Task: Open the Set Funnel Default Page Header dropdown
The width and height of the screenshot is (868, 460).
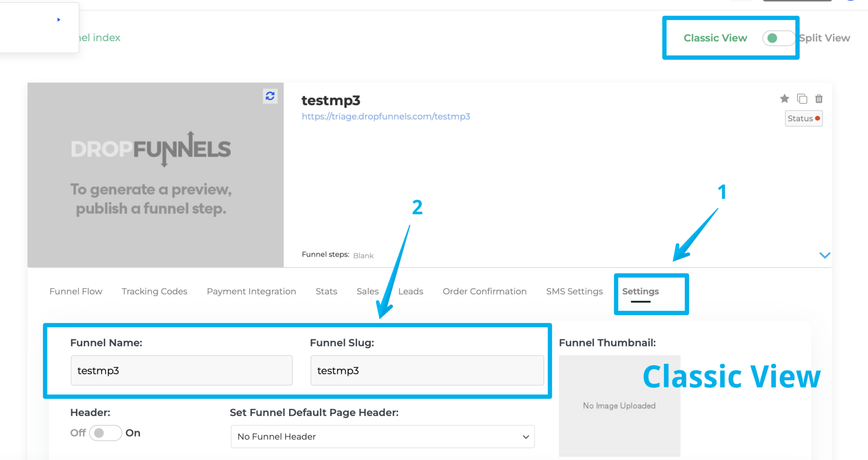Action: (x=382, y=436)
